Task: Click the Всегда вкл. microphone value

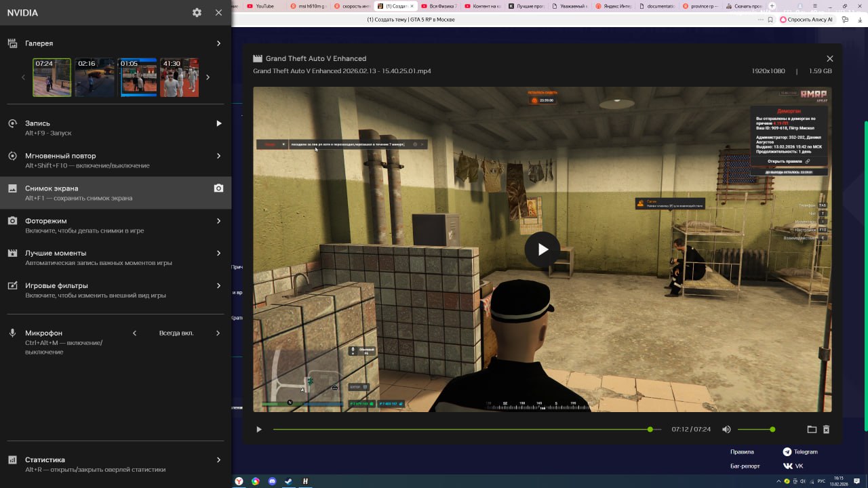Action: point(176,333)
